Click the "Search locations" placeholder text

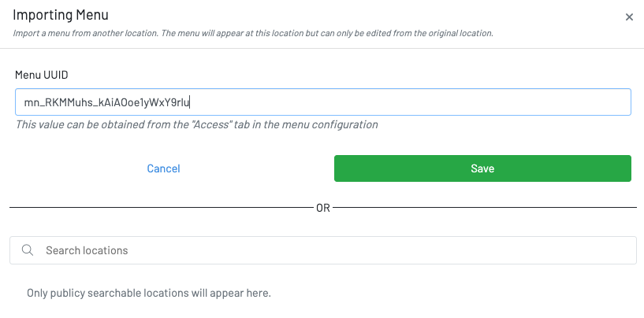pos(87,250)
